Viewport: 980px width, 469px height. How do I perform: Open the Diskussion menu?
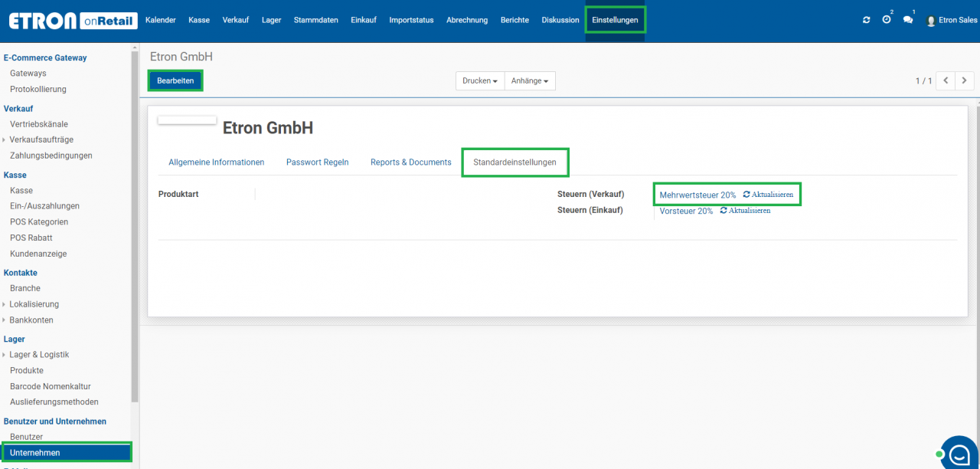[560, 21]
